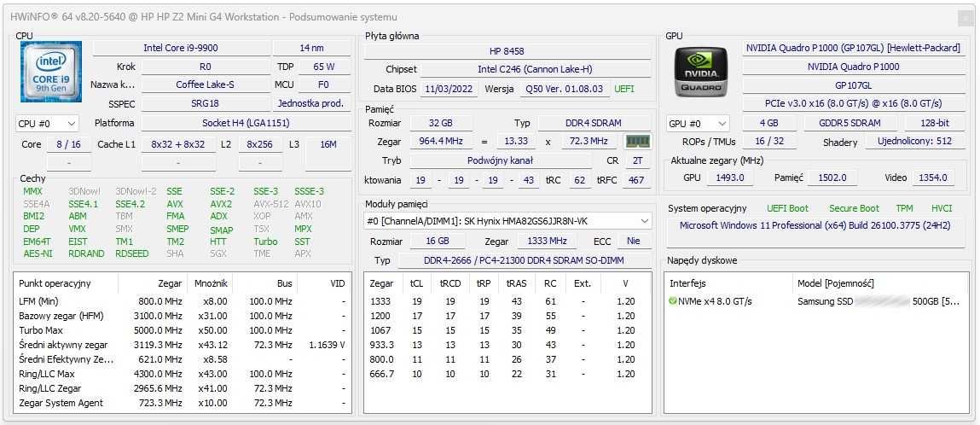The image size is (980, 425).
Task: Click the PCIe v3.0 x16 interface field
Action: point(853,103)
